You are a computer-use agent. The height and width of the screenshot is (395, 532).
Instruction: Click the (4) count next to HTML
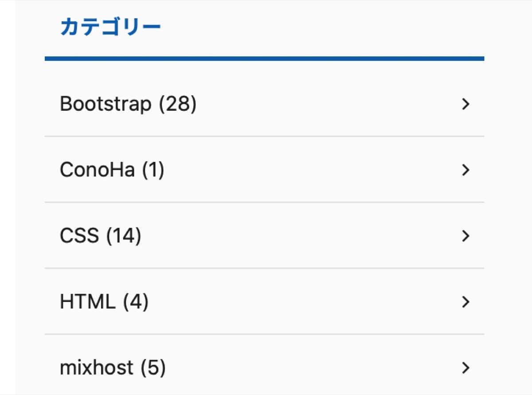(136, 302)
